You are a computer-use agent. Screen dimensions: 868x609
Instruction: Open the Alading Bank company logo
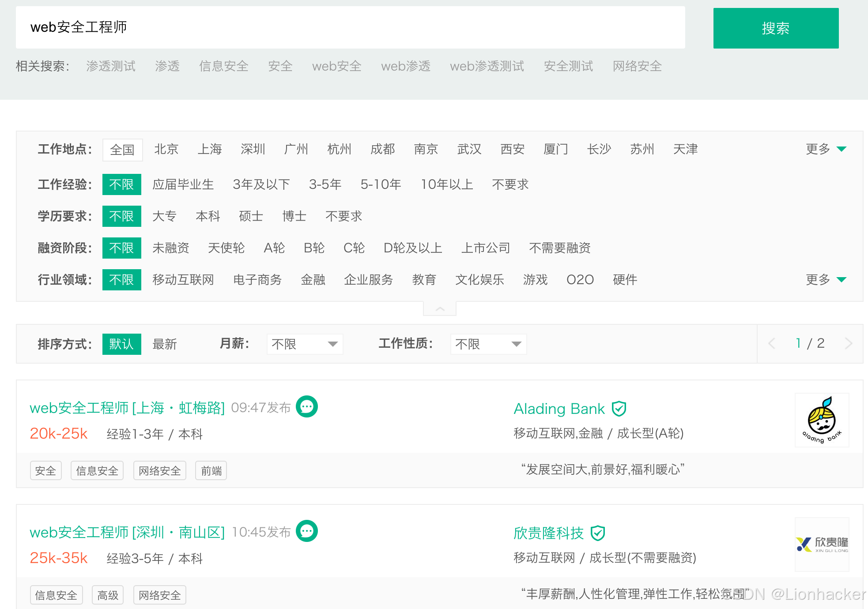point(822,420)
